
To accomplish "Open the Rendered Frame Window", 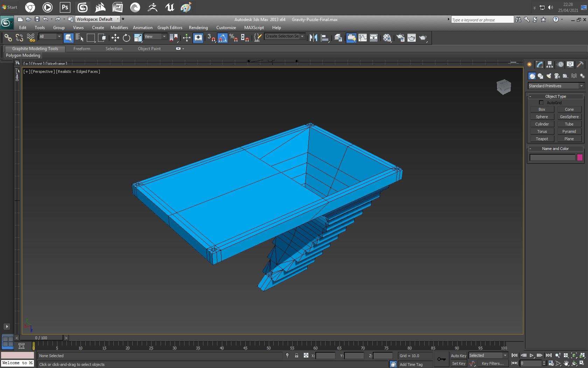I will tap(412, 38).
